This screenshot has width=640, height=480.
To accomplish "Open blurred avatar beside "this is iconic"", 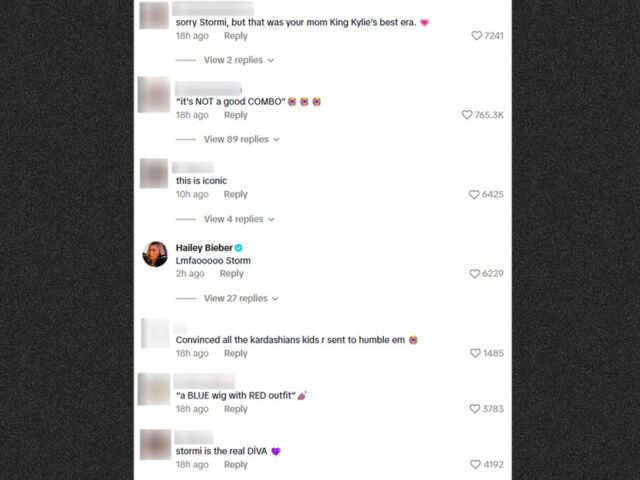I will coord(154,173).
